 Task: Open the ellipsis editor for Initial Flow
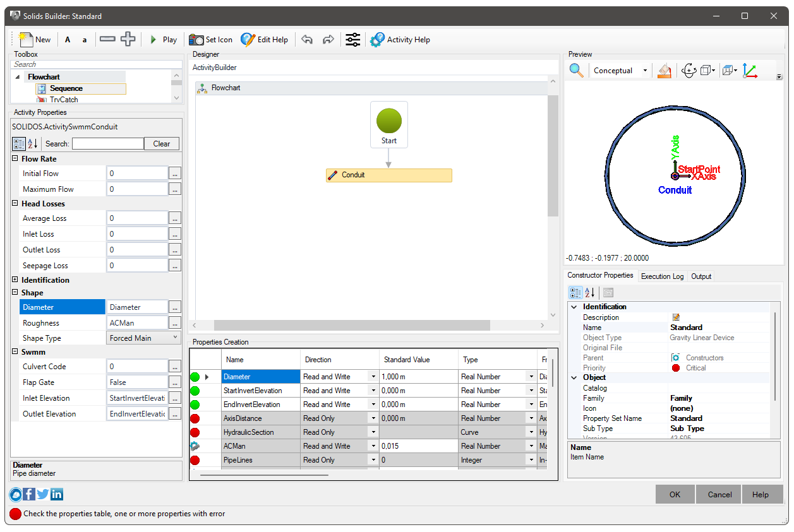pyautogui.click(x=175, y=173)
